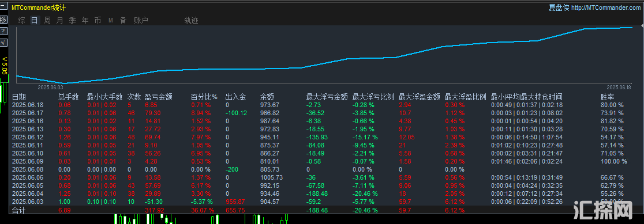The width and height of the screenshot is (644, 224).
Task: Select the M tab
Action: click(111, 21)
